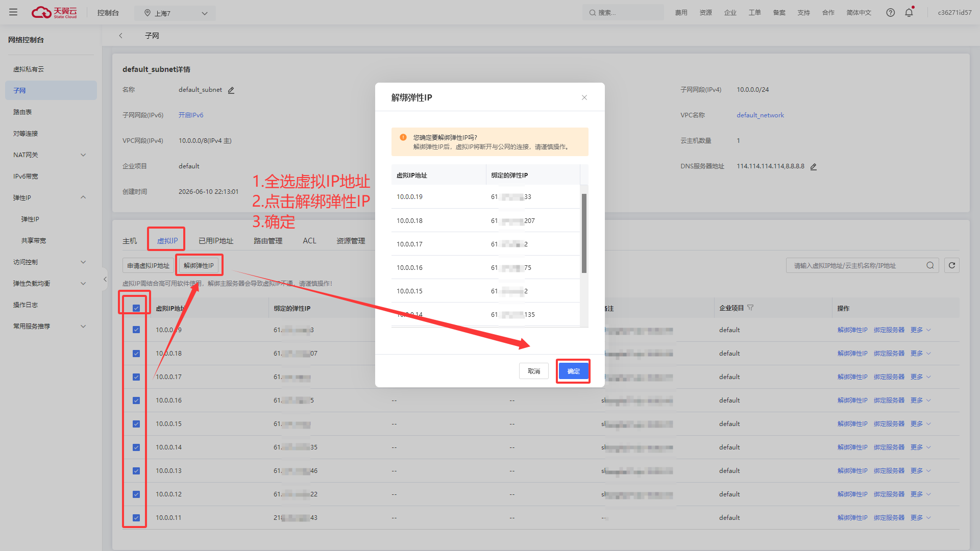Switch to the 主机 tab

coord(130,241)
